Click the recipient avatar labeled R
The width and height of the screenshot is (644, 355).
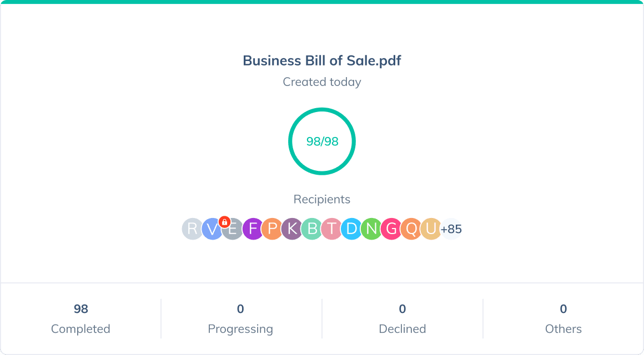click(x=192, y=229)
